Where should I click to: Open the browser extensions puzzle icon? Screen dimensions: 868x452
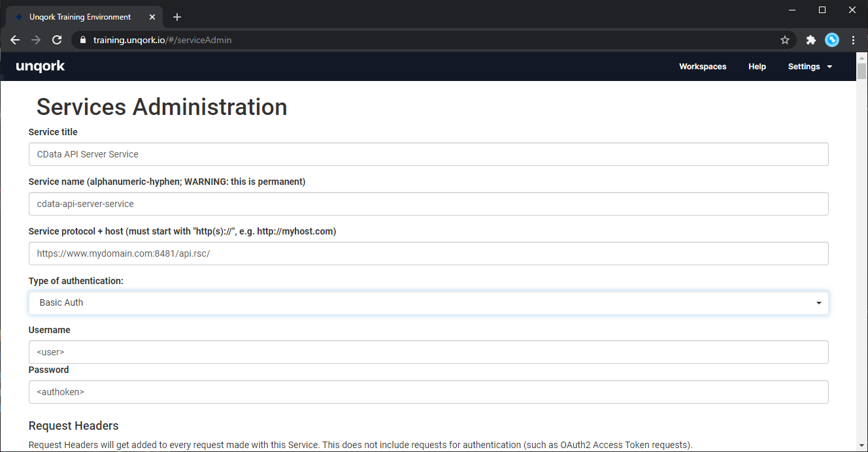811,40
